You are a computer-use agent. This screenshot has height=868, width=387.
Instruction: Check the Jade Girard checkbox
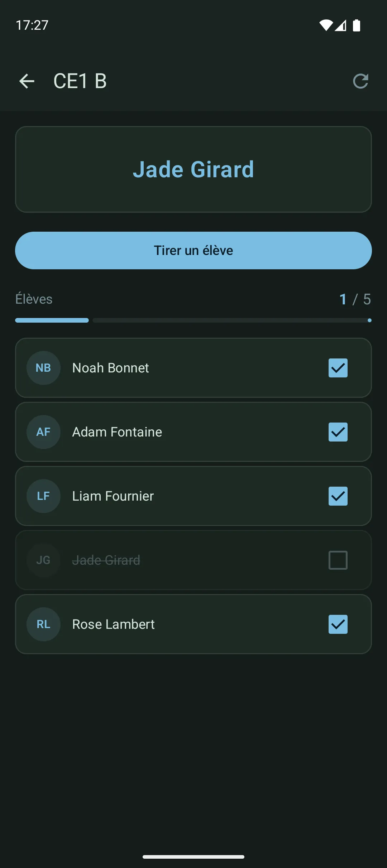tap(338, 560)
